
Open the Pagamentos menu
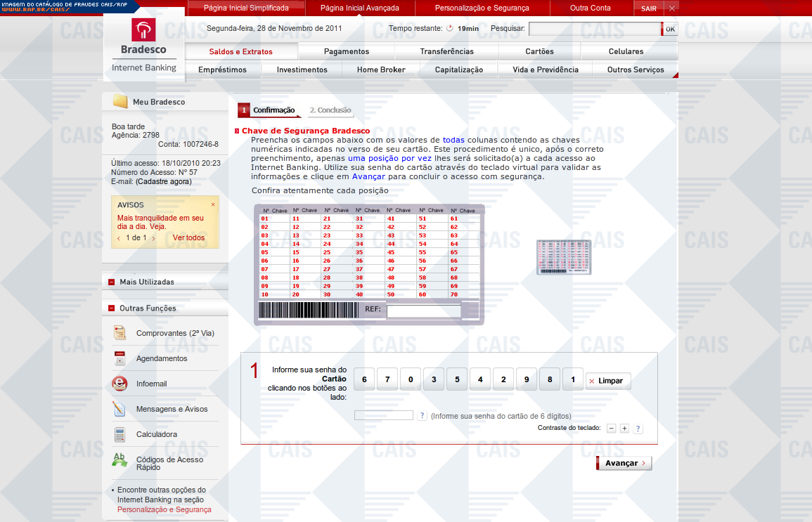[x=346, y=51]
